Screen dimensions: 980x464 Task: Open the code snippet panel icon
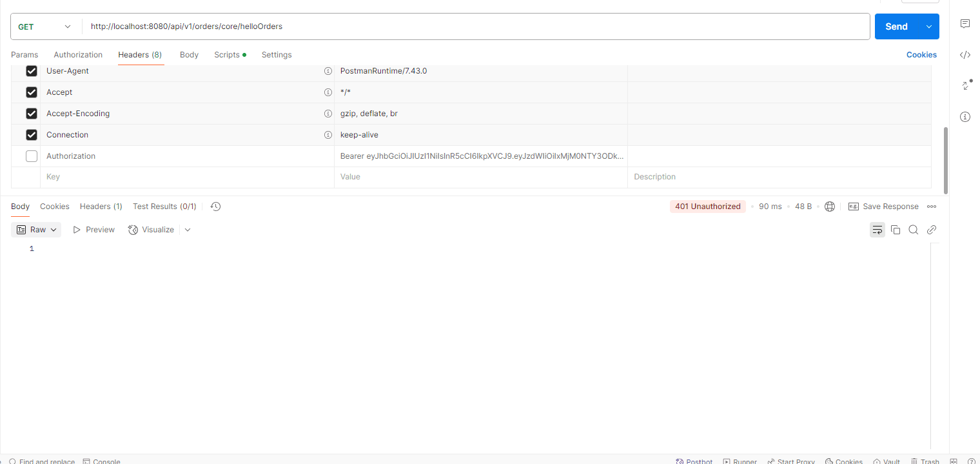click(x=965, y=55)
